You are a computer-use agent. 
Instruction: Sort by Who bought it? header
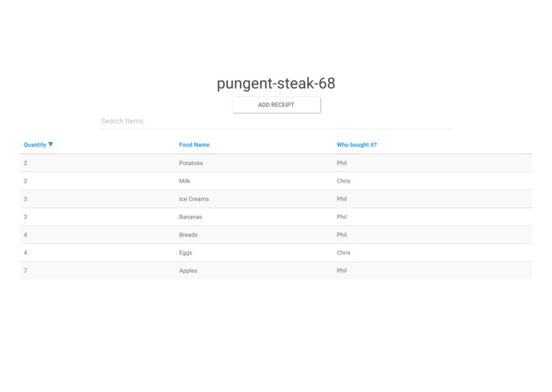[357, 144]
